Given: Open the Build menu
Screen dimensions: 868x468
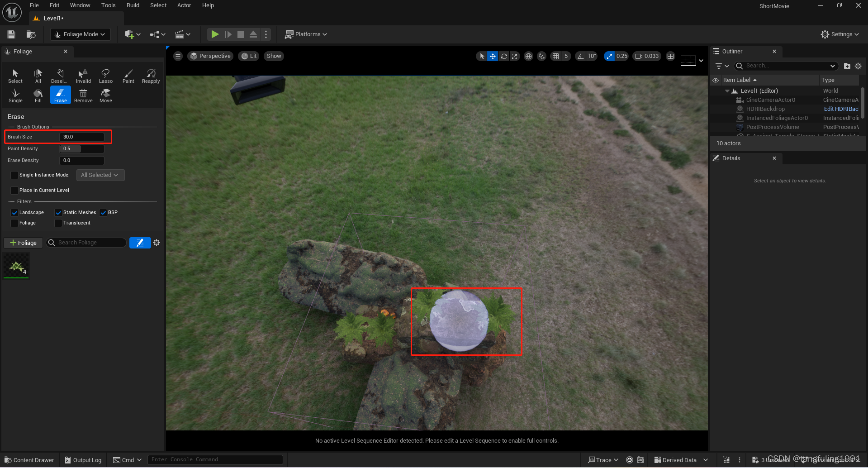Looking at the screenshot, I should click(133, 5).
